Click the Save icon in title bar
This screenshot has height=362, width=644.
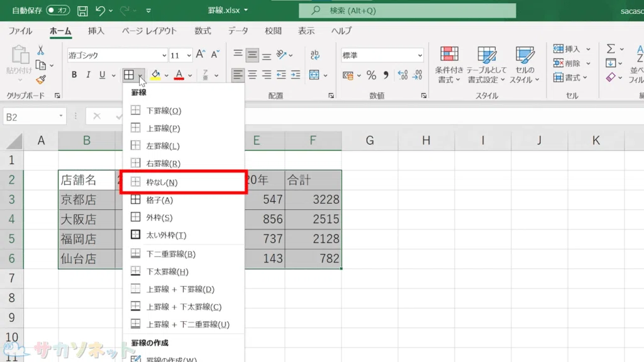(82, 11)
